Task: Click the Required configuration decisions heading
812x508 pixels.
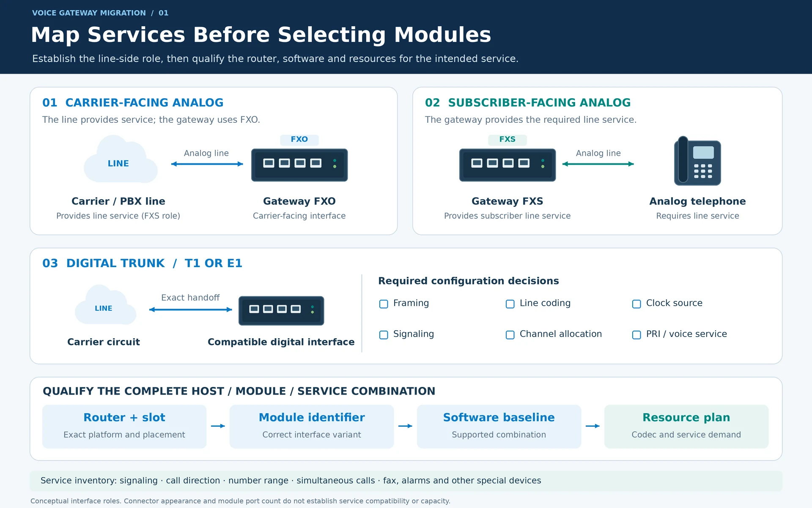Action: [469, 281]
